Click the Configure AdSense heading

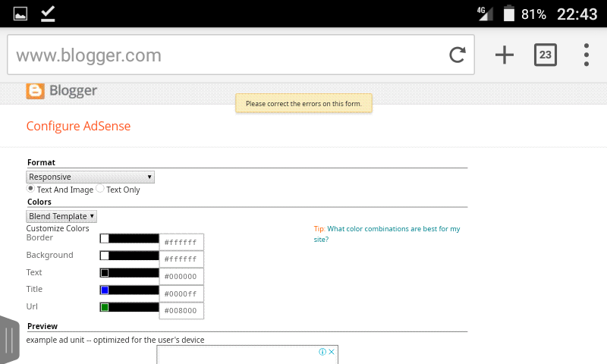click(79, 126)
